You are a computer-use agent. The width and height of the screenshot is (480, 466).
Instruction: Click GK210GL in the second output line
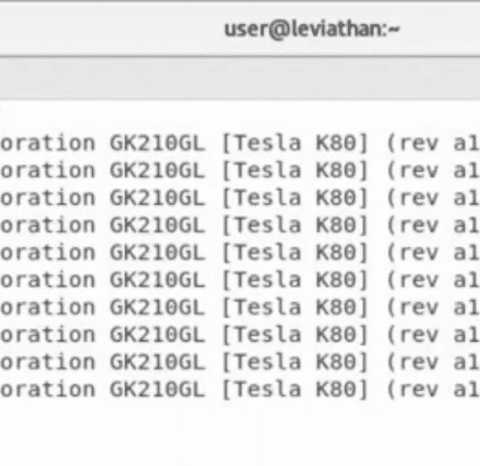157,171
